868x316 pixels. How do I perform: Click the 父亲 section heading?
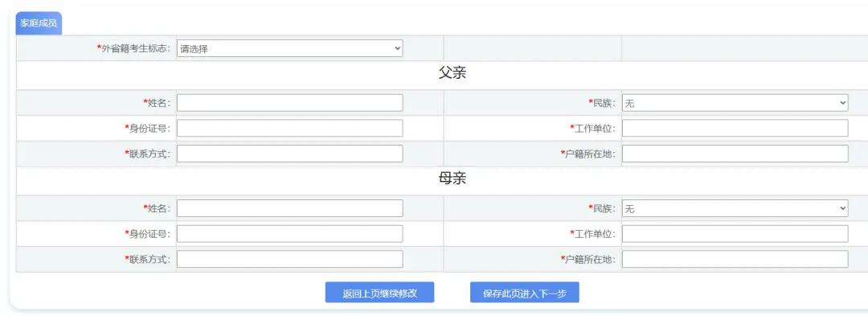[452, 74]
